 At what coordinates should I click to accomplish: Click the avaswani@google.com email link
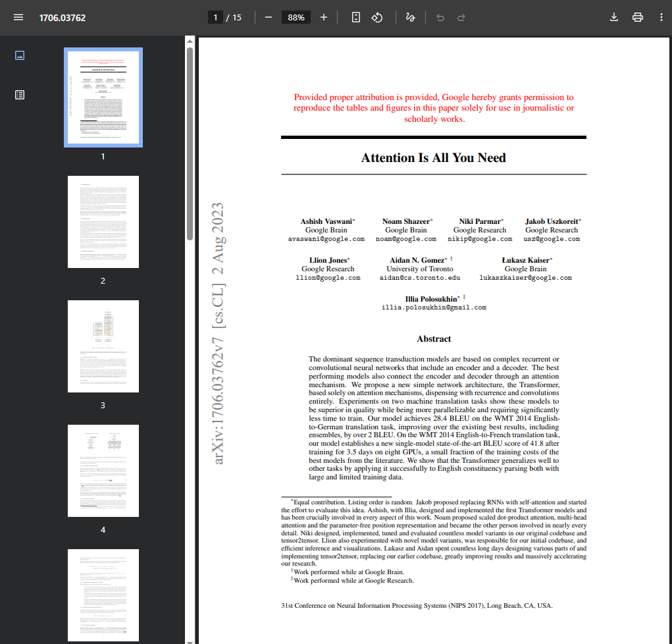click(x=326, y=239)
